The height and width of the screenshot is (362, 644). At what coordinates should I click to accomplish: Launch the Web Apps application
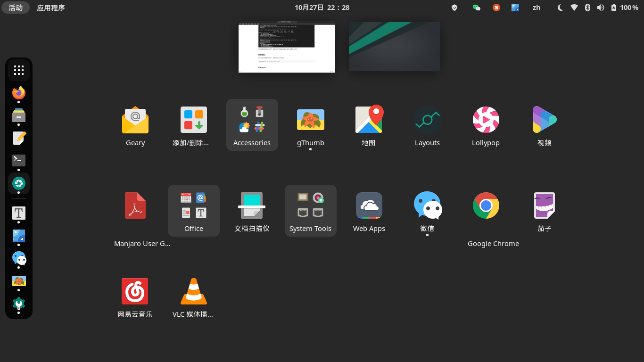pyautogui.click(x=369, y=211)
